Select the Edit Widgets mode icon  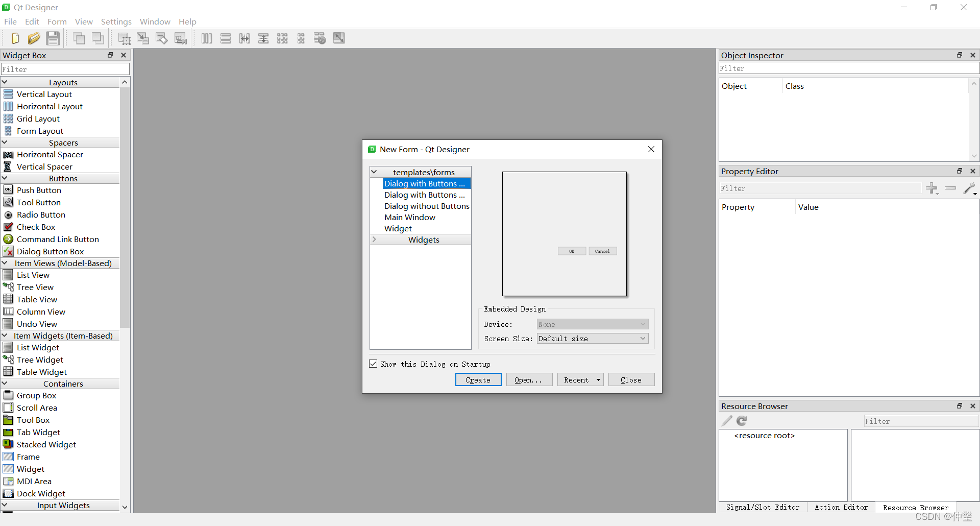pos(124,38)
